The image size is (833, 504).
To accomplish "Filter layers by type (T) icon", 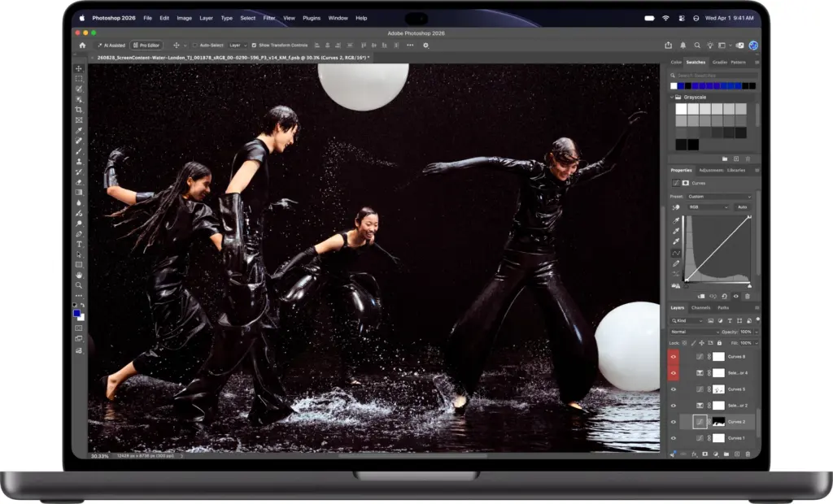I will coord(730,321).
